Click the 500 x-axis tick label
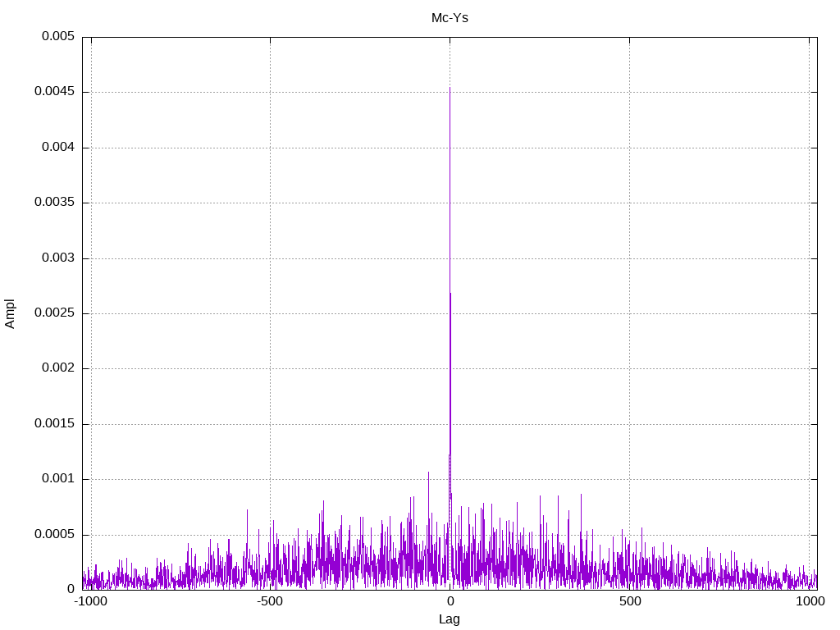The image size is (840, 630). tap(629, 601)
